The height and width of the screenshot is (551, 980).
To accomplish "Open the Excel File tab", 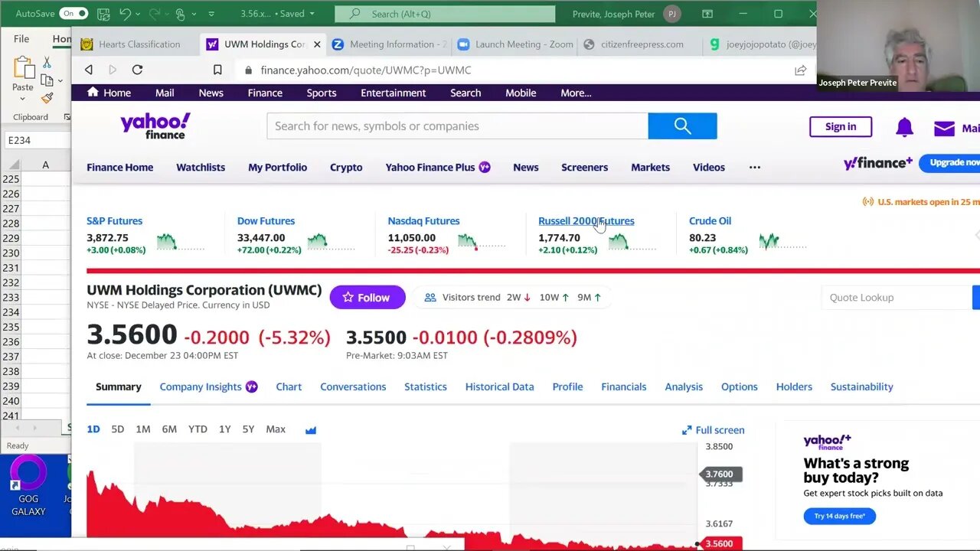I will click(x=21, y=39).
